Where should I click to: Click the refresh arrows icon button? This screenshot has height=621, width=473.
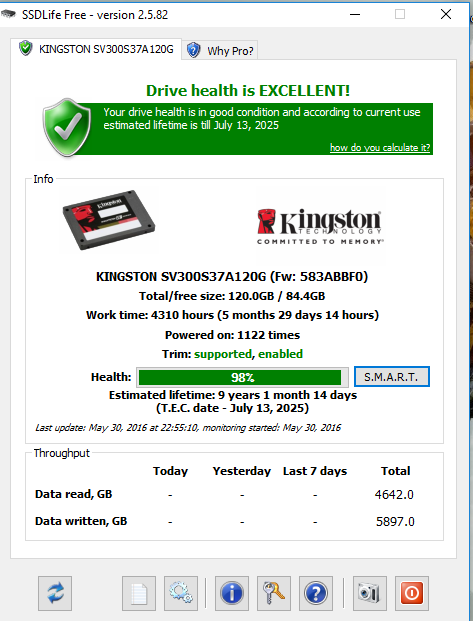pyautogui.click(x=55, y=593)
